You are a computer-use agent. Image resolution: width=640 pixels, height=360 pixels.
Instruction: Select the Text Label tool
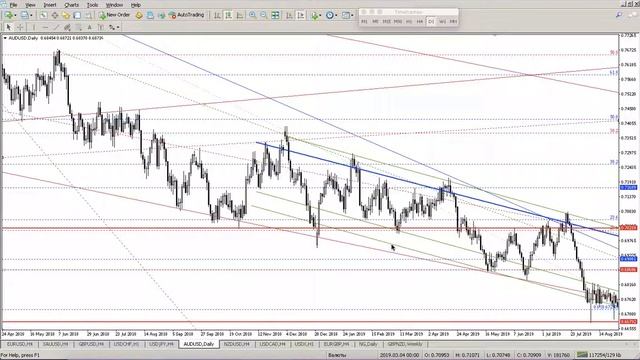point(101,27)
